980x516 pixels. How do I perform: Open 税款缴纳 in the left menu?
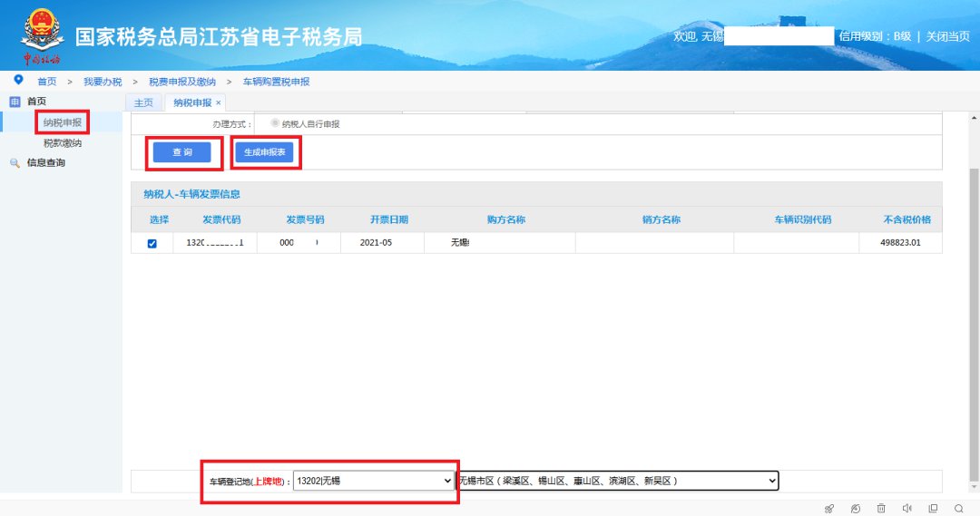[63, 143]
